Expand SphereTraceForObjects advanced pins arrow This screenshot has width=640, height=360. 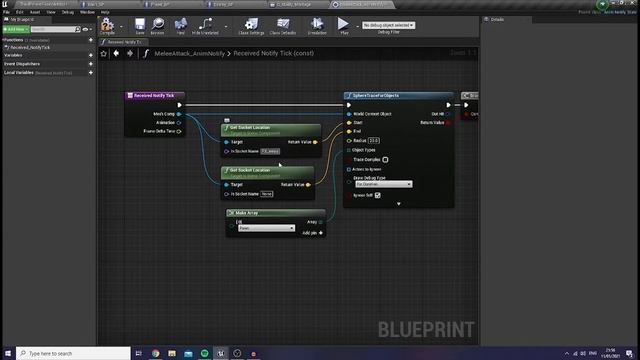pos(399,204)
